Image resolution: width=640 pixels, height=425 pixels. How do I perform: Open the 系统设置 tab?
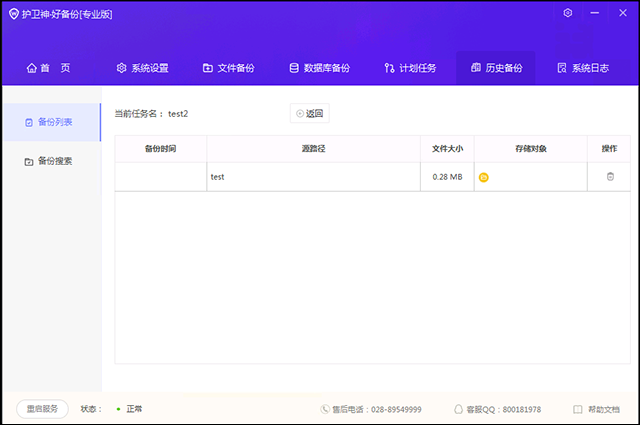(x=142, y=68)
